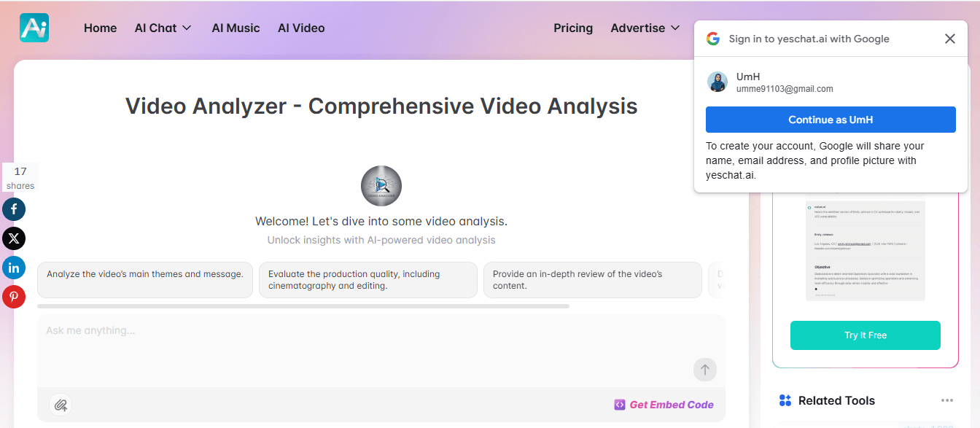This screenshot has height=428, width=980.
Task: Select Continue as UmH
Action: pos(831,119)
